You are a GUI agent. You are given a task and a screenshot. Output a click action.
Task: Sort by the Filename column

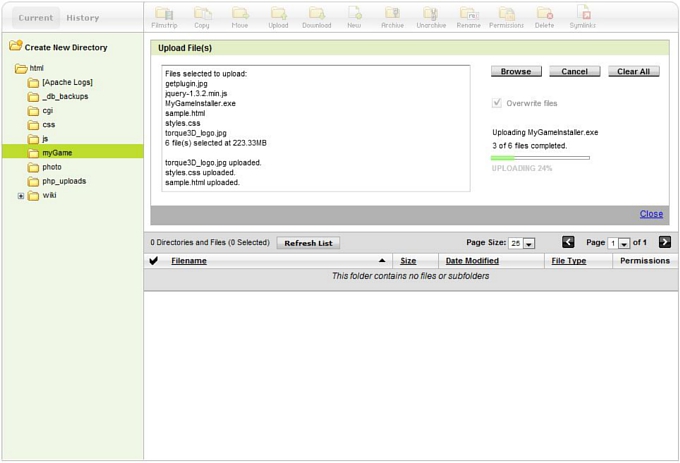[x=189, y=261]
